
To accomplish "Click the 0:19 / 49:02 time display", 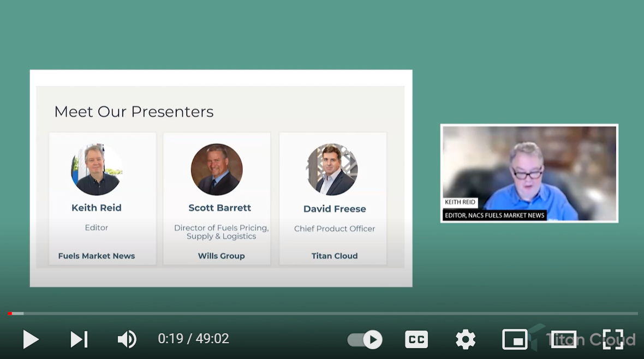I will (193, 338).
